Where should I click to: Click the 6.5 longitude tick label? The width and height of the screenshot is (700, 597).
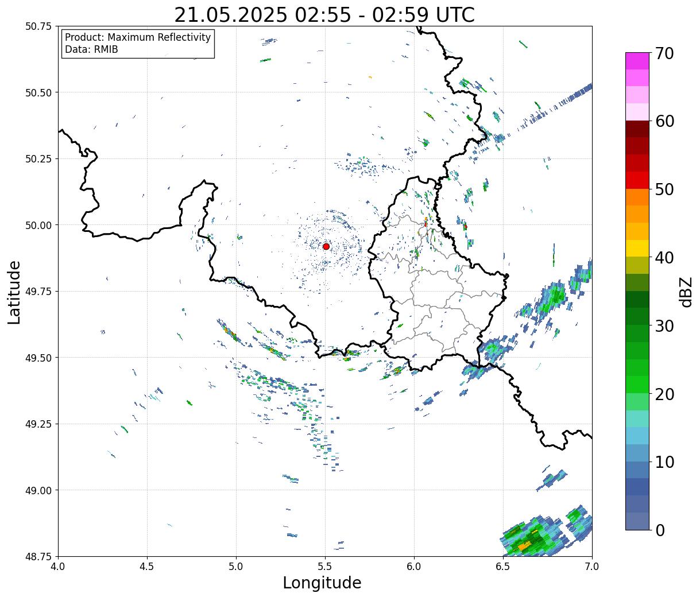pos(503,567)
